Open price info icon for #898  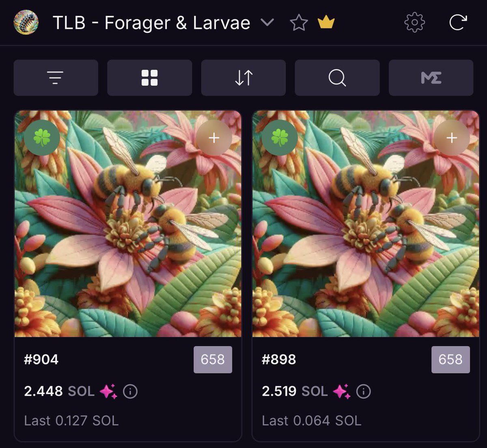coord(363,392)
